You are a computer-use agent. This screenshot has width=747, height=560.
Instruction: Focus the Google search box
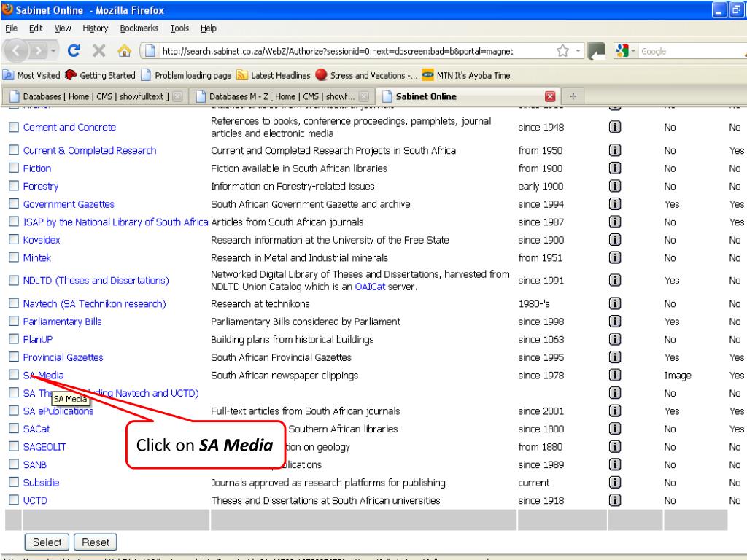click(x=691, y=51)
